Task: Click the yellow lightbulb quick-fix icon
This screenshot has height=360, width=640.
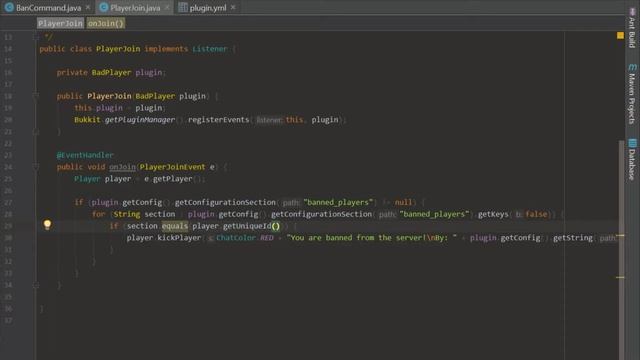Action: [47, 224]
